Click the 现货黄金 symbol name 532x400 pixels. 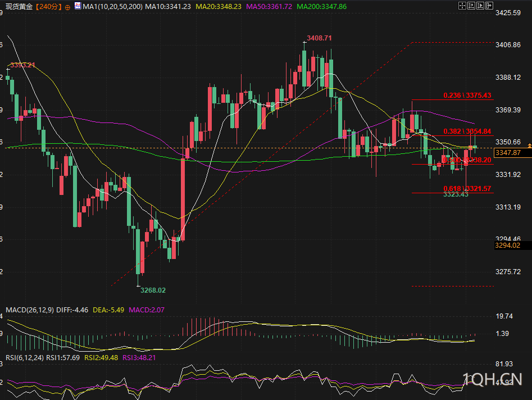click(x=19, y=6)
